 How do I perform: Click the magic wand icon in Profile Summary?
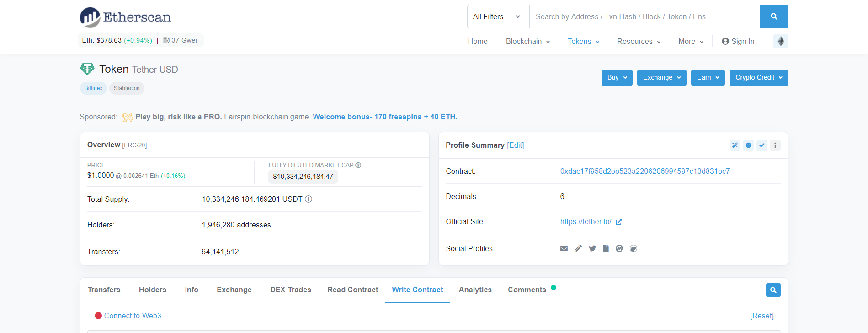[735, 145]
